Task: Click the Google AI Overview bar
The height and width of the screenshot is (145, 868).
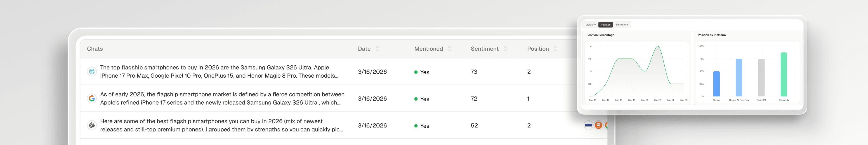Action: [739, 78]
